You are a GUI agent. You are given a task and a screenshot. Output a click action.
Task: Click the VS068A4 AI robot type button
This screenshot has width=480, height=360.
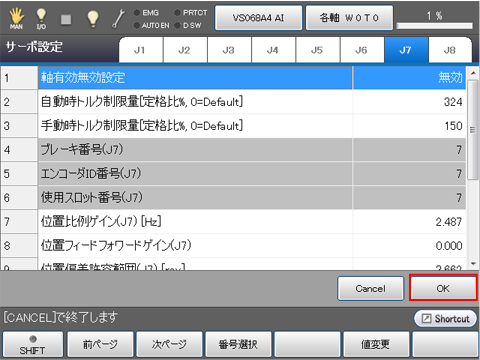click(x=258, y=18)
